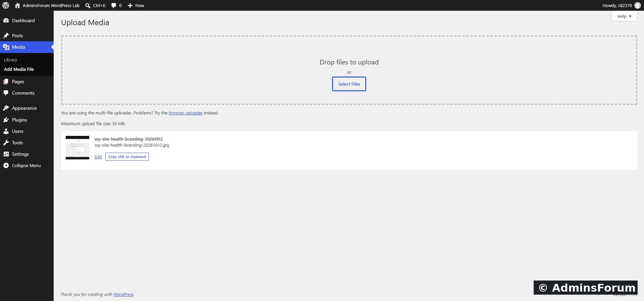Select Add Media File submenu item
The image size is (644, 301).
pos(19,69)
